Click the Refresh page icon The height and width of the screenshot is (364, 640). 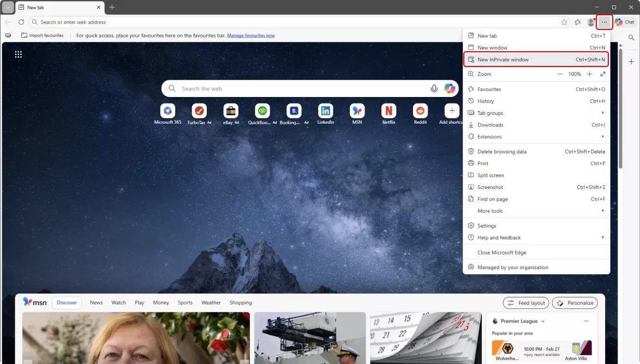coord(21,22)
